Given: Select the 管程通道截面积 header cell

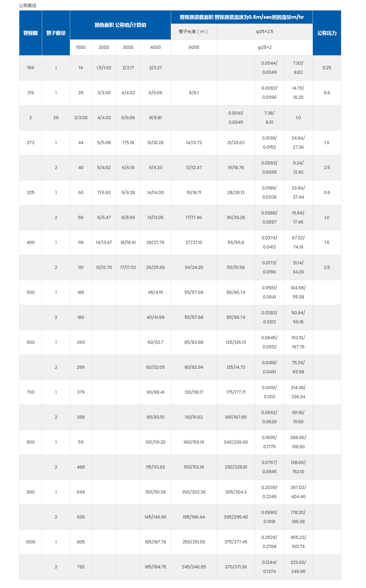Looking at the screenshot, I should [242, 17].
